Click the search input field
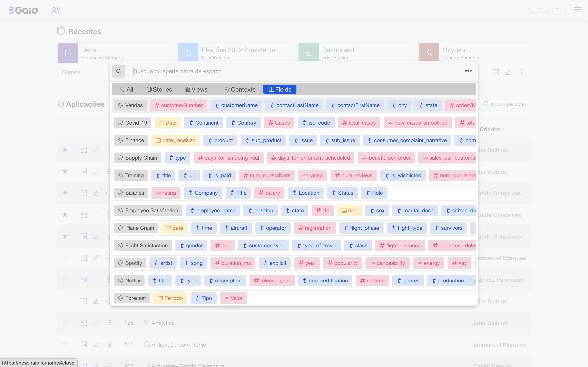This screenshot has height=367, width=588. click(x=292, y=71)
